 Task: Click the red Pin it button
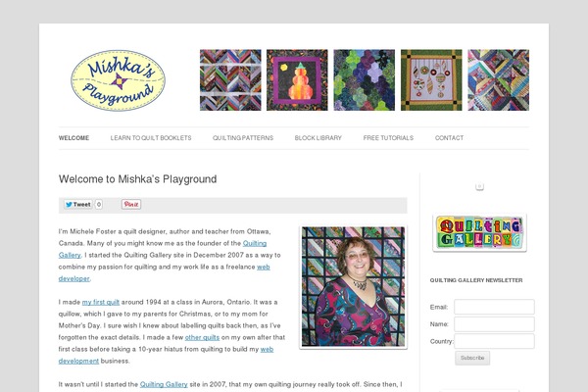point(131,205)
